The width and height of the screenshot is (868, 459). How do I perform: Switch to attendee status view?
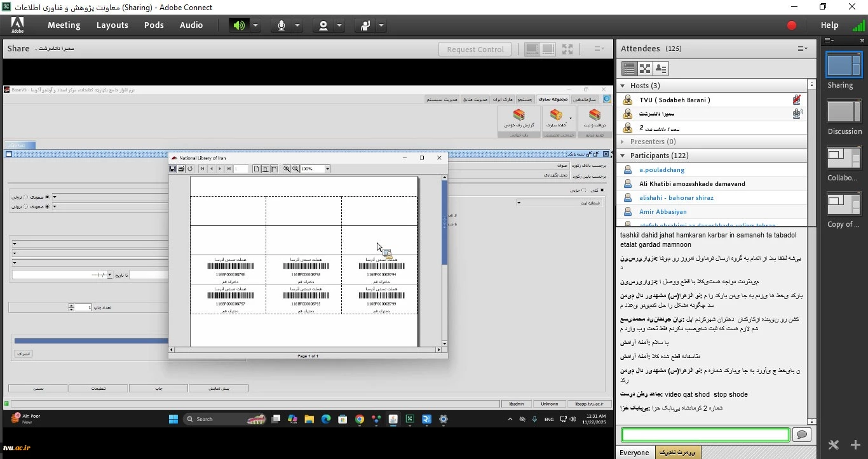(x=661, y=69)
